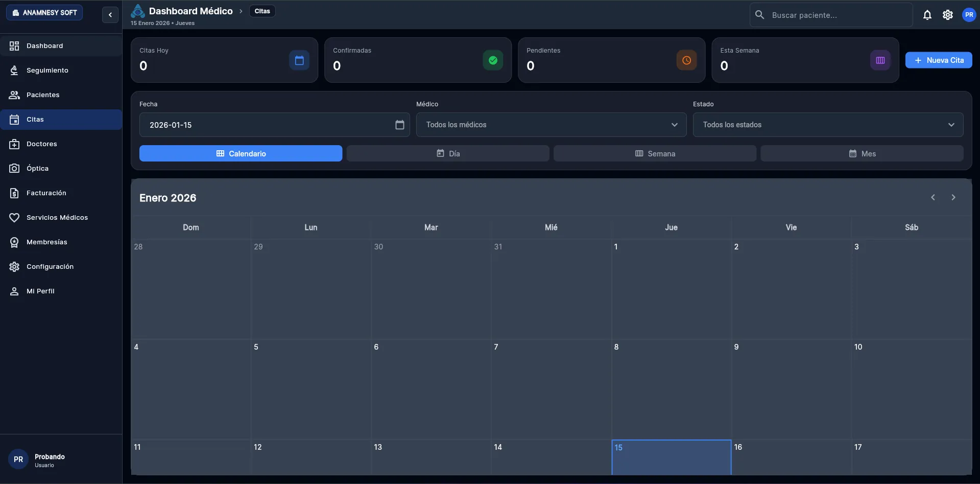Image resolution: width=980 pixels, height=484 pixels.
Task: Click the Citas breadcrumb chip
Action: coord(262,11)
